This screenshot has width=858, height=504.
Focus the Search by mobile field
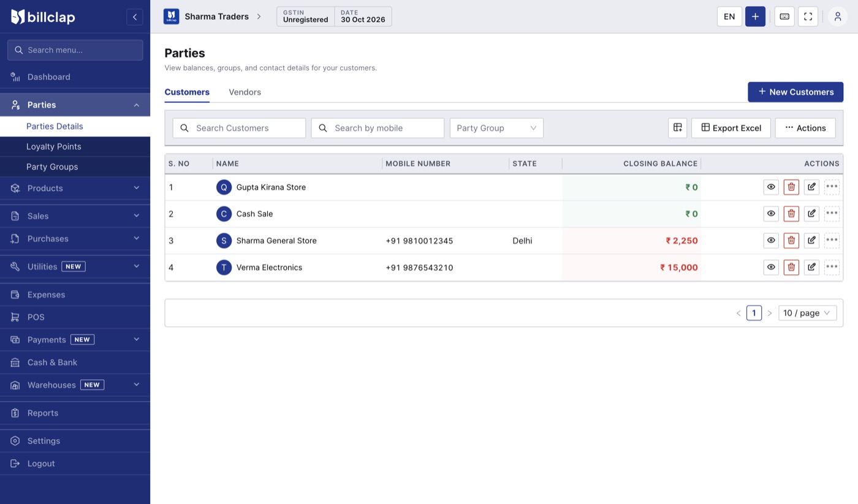(x=378, y=128)
